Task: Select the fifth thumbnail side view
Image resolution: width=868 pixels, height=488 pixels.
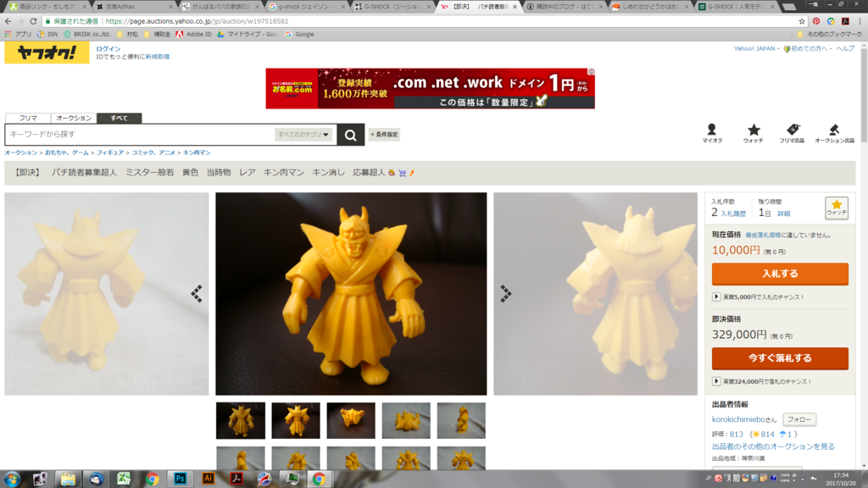Action: tap(461, 420)
